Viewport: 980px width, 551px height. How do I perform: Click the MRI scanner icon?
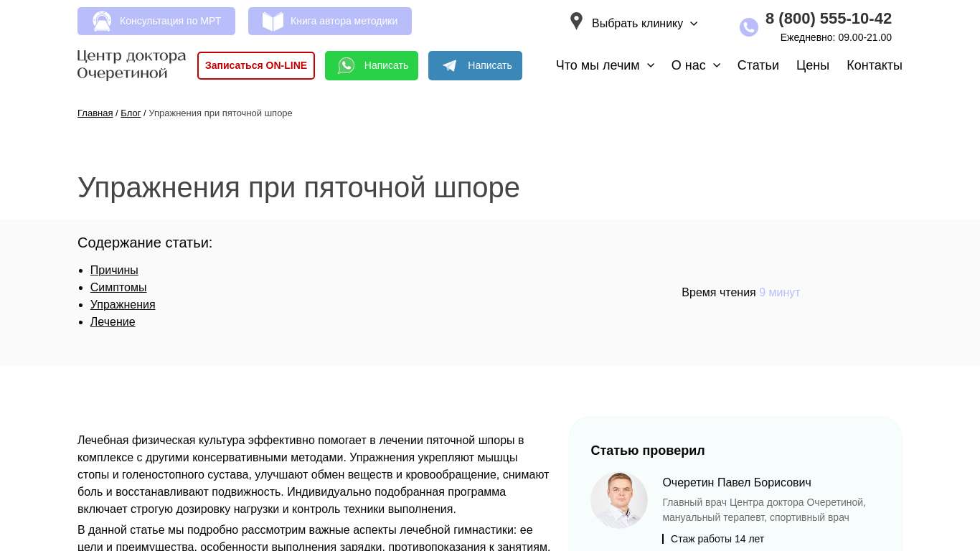pos(102,22)
